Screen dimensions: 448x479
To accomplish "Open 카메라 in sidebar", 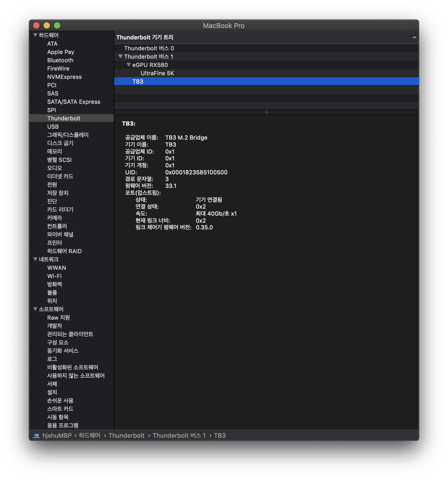I will (x=55, y=218).
